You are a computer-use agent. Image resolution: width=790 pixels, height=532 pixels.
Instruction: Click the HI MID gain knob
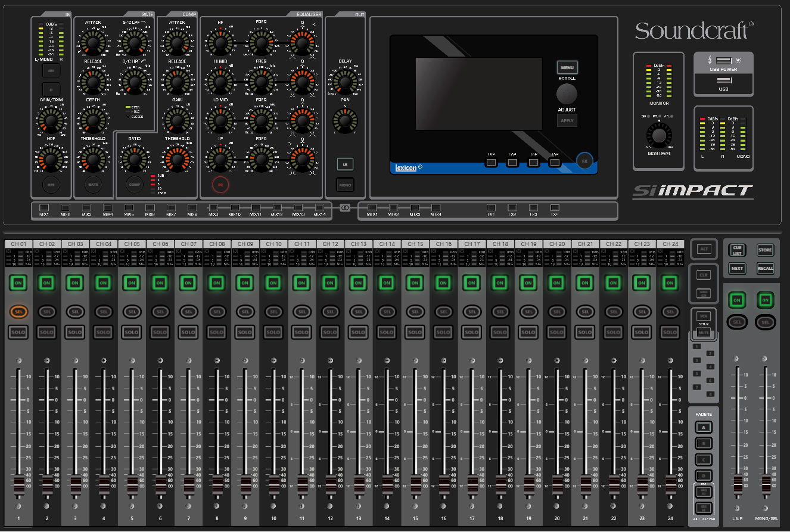point(220,81)
